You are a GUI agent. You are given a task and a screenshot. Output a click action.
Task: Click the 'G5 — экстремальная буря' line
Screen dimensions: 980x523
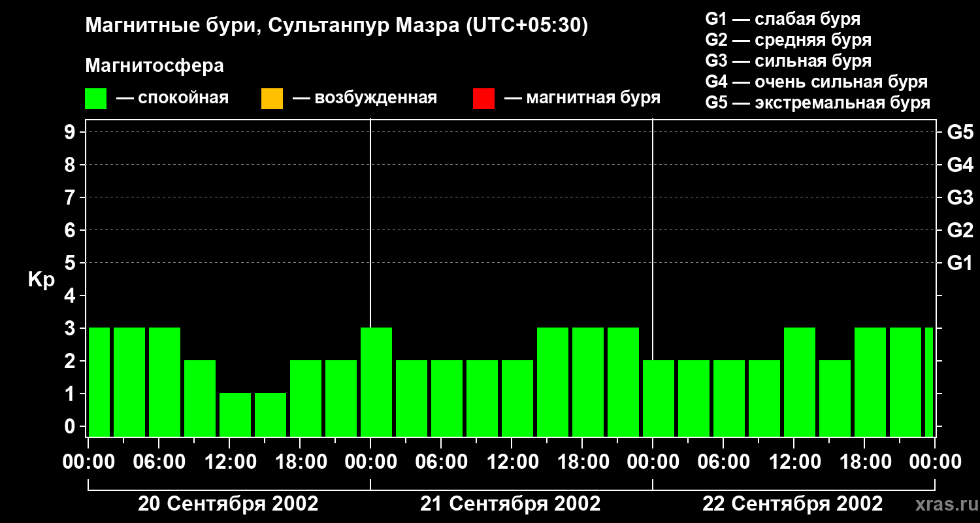point(818,103)
